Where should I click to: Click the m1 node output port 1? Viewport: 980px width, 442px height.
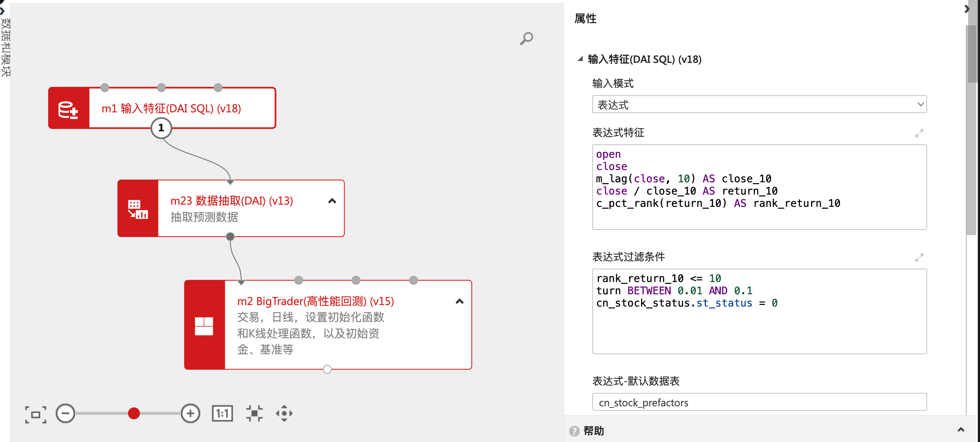point(161,128)
